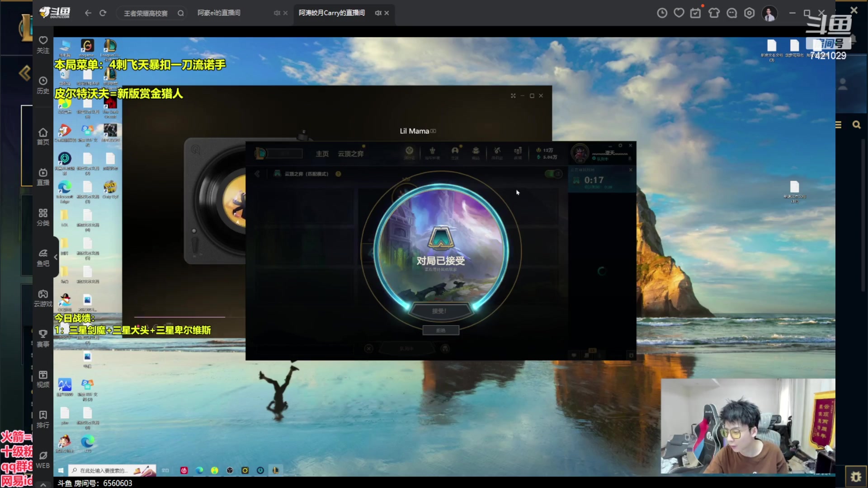Focus the 王者荣耀高校赛 search box
Screen dimensions: 868x488
pos(151,13)
